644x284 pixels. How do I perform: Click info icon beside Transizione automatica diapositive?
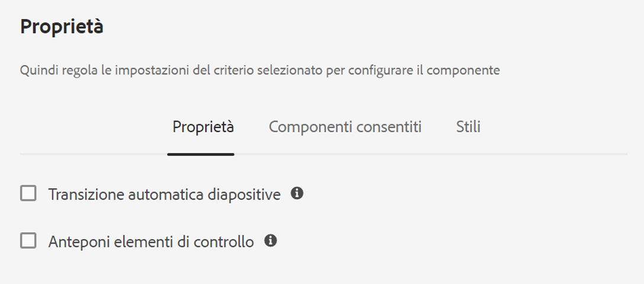click(x=297, y=193)
